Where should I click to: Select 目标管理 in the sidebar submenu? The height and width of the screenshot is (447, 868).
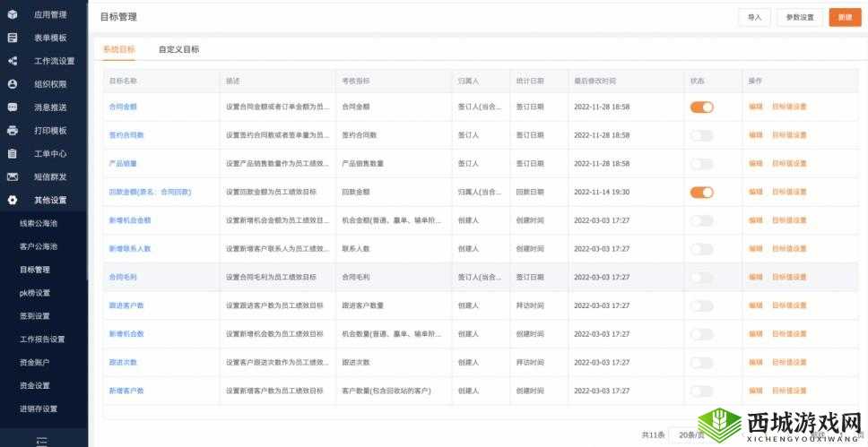(35, 270)
